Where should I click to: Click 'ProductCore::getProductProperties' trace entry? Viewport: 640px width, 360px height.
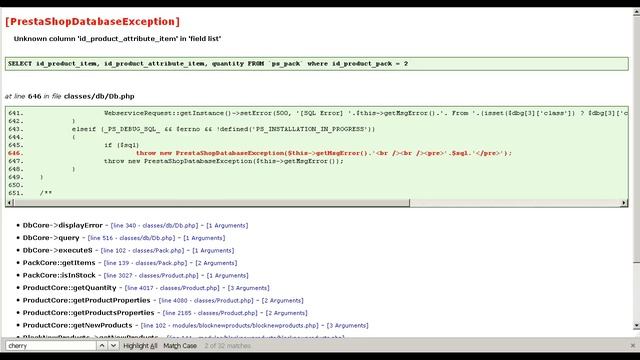87,300
